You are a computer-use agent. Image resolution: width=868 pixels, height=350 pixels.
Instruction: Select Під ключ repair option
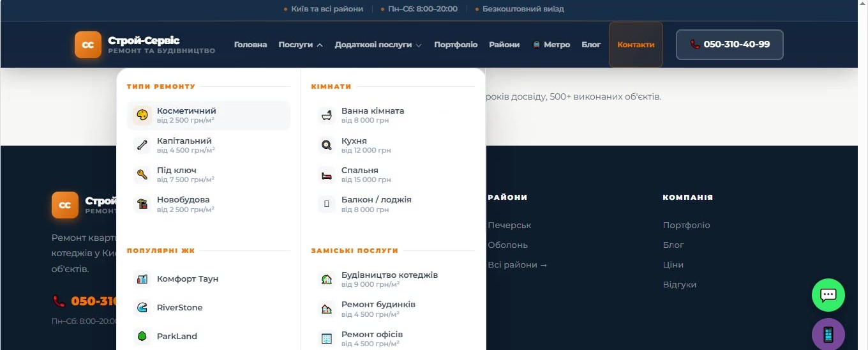(x=209, y=174)
